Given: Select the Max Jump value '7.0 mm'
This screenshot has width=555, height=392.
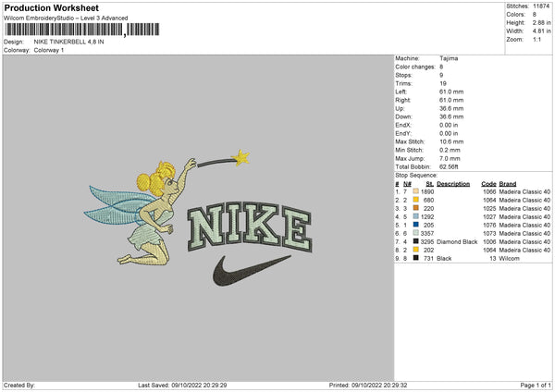Looking at the screenshot, I should click(450, 158).
